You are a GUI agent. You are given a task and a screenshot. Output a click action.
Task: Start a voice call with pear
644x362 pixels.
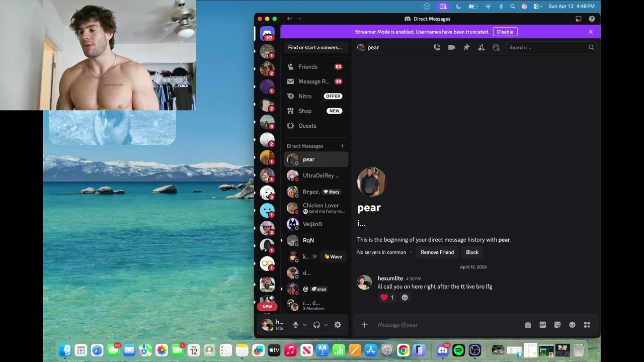(x=437, y=47)
